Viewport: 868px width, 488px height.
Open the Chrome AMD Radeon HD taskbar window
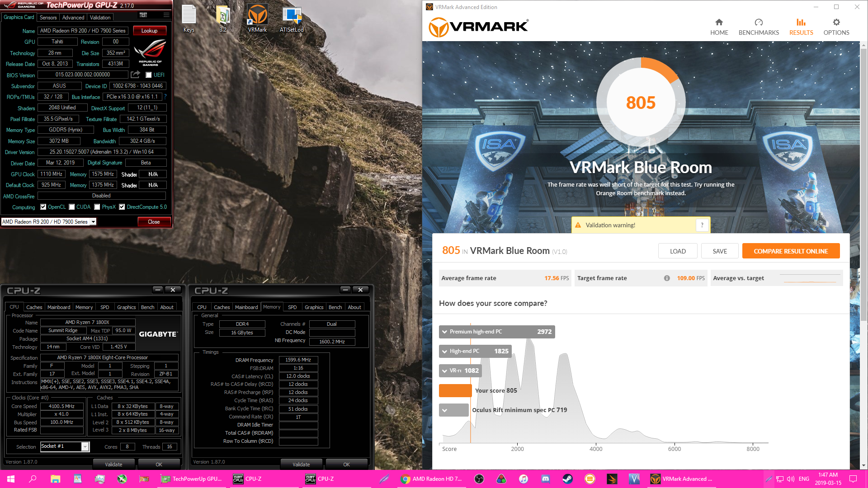[x=431, y=479]
